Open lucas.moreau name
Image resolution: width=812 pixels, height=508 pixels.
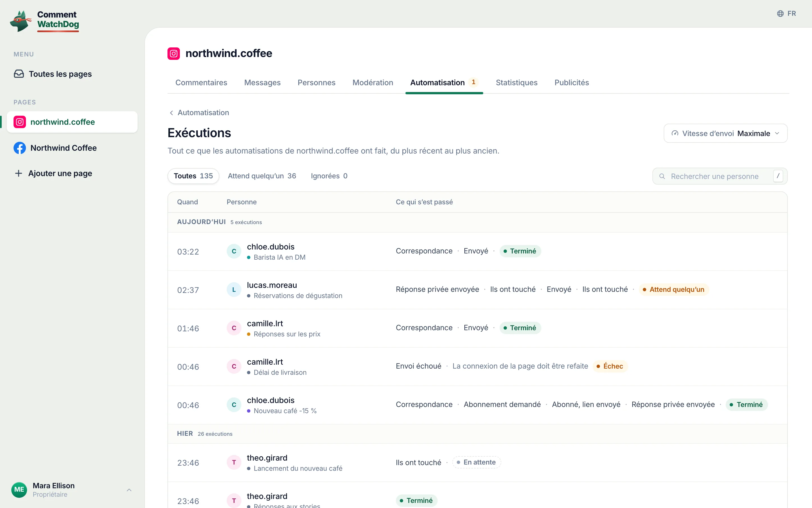click(x=272, y=285)
